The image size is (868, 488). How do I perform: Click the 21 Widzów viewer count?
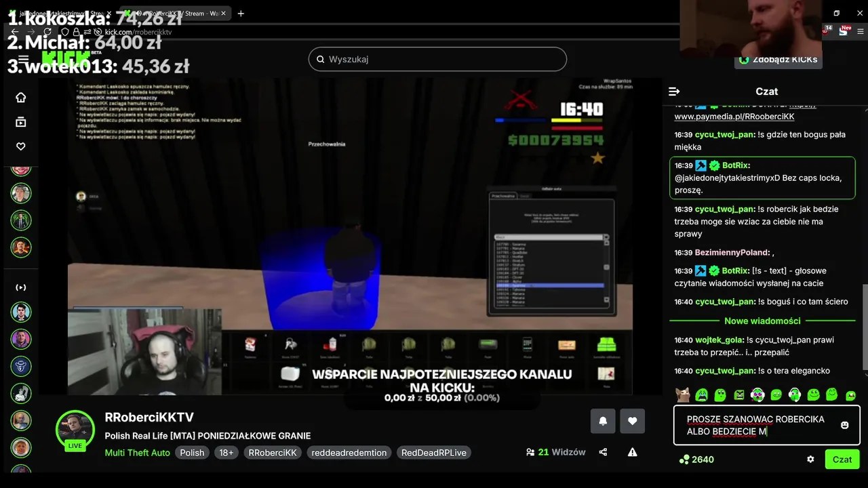(555, 452)
